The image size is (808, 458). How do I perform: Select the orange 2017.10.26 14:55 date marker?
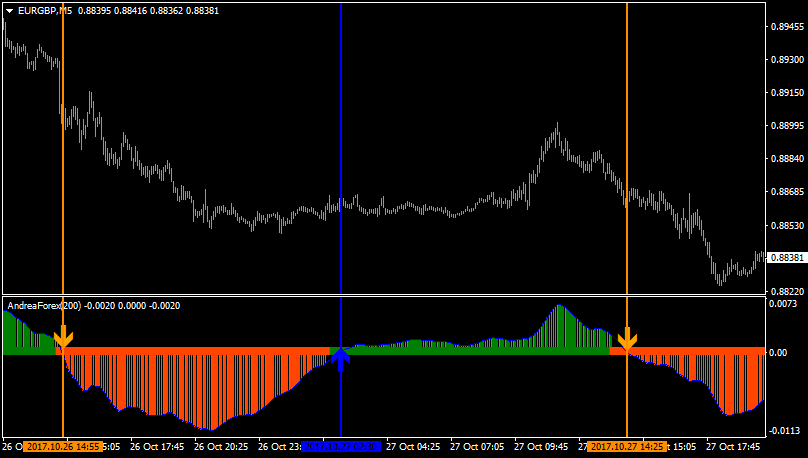pyautogui.click(x=61, y=447)
